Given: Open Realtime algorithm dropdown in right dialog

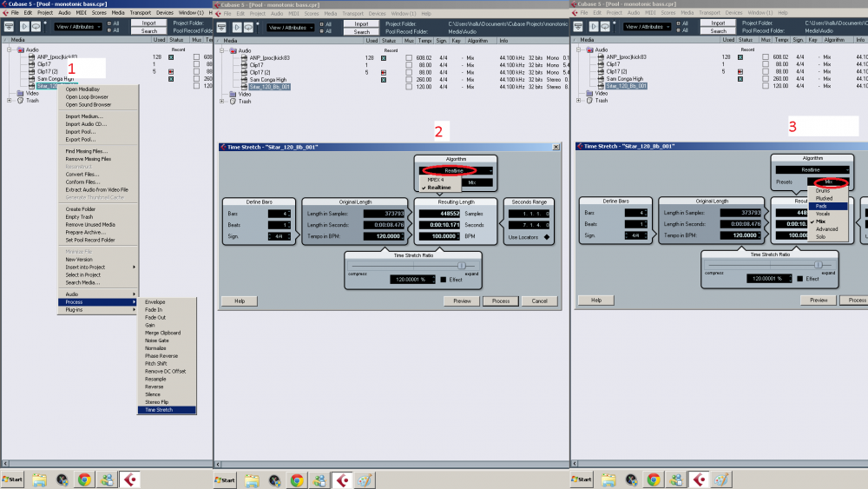Looking at the screenshot, I should click(x=812, y=170).
